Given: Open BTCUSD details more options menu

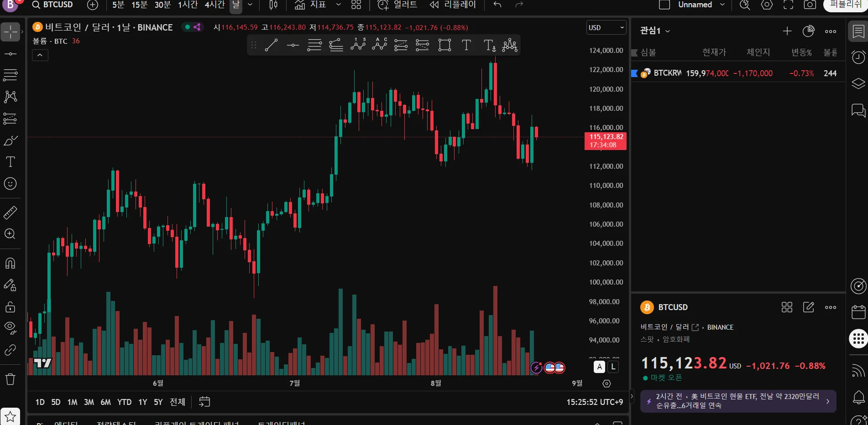Looking at the screenshot, I should tap(831, 307).
